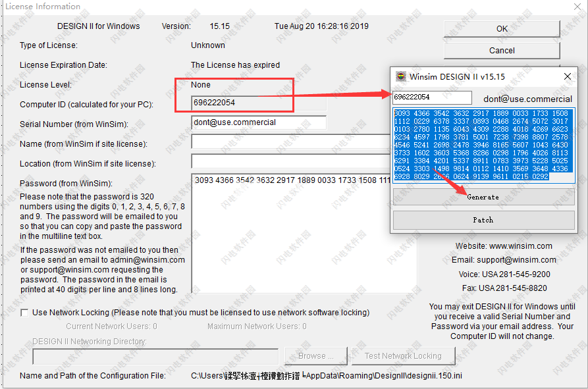Click the 'Computer ID (calculated for your PC):' label

tap(87, 105)
